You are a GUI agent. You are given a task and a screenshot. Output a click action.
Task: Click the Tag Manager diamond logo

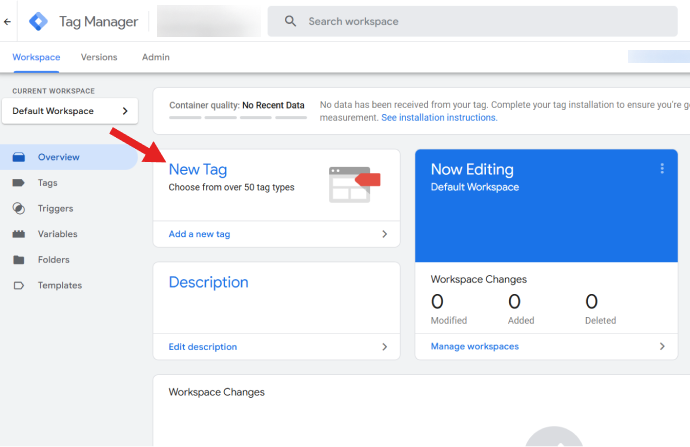(x=38, y=21)
